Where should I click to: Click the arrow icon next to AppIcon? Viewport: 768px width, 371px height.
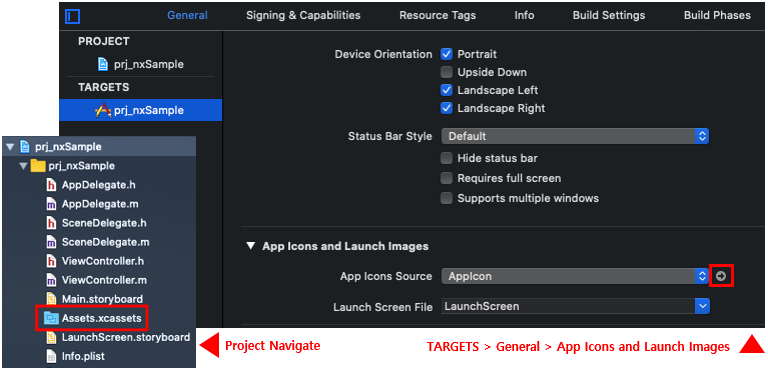720,276
